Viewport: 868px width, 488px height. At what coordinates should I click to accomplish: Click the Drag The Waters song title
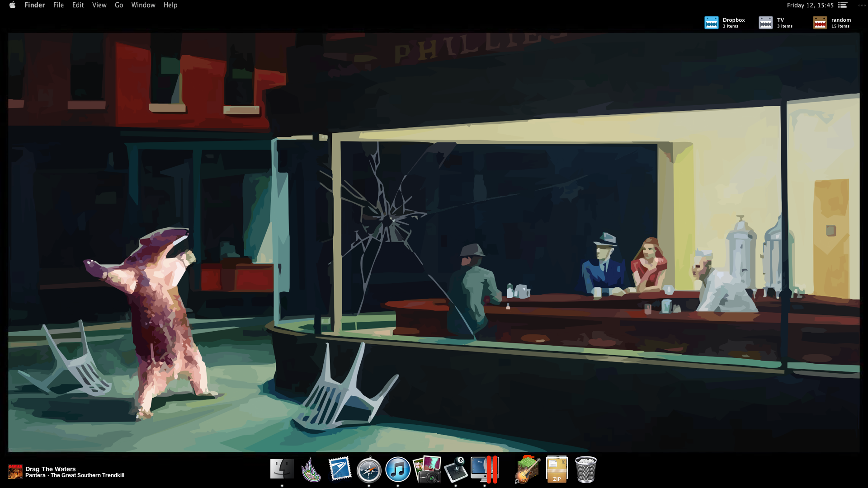tap(51, 469)
